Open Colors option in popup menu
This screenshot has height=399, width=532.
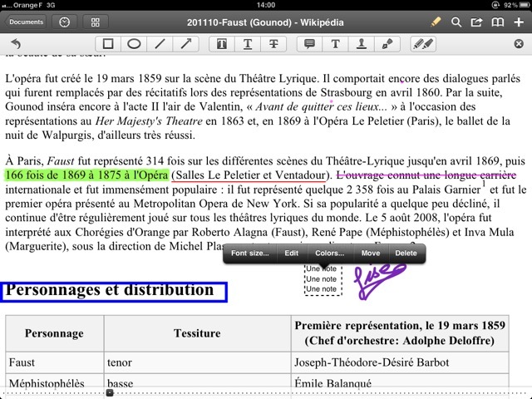329,253
